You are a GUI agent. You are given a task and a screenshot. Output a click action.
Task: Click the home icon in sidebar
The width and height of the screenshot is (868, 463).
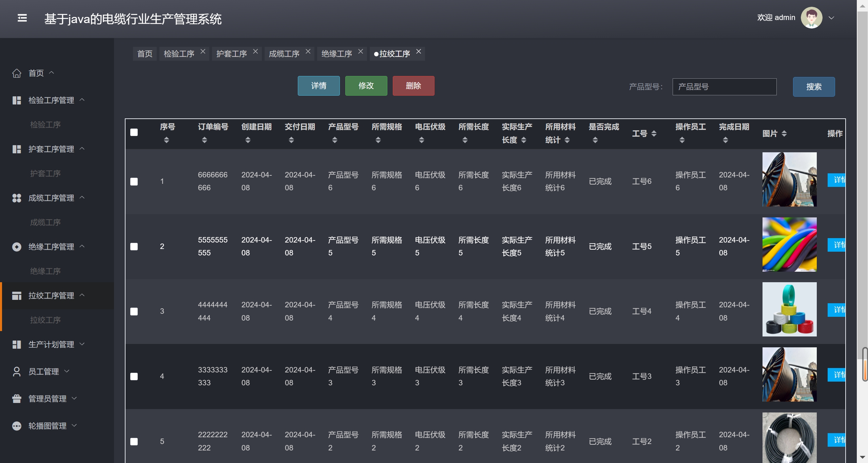point(17,73)
